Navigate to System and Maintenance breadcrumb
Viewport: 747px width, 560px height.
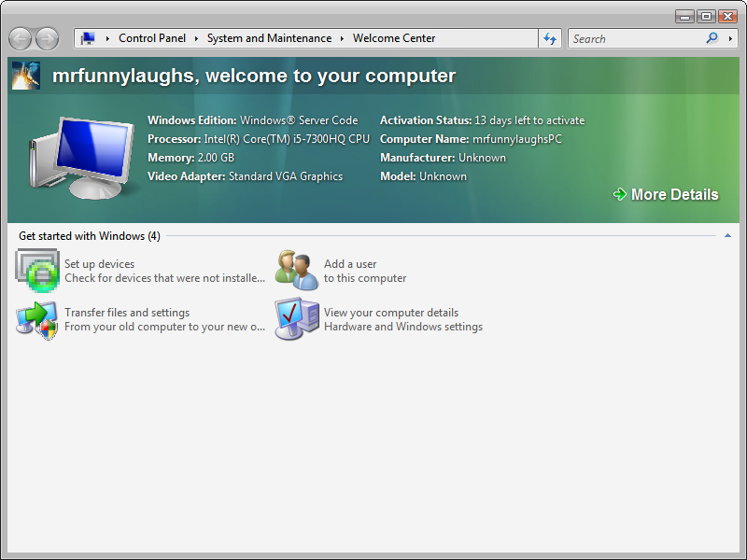point(269,38)
